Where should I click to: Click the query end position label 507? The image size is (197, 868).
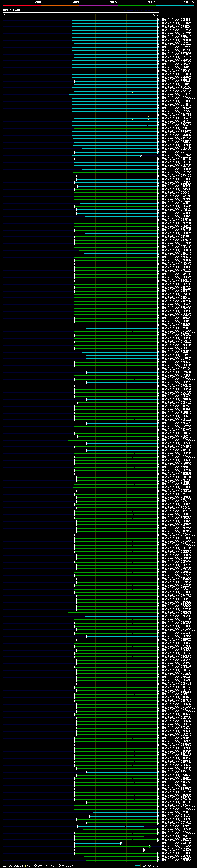click(x=155, y=15)
